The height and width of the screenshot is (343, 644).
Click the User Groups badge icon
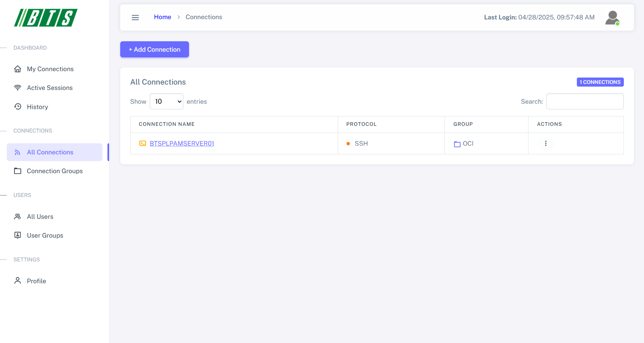[x=17, y=235]
